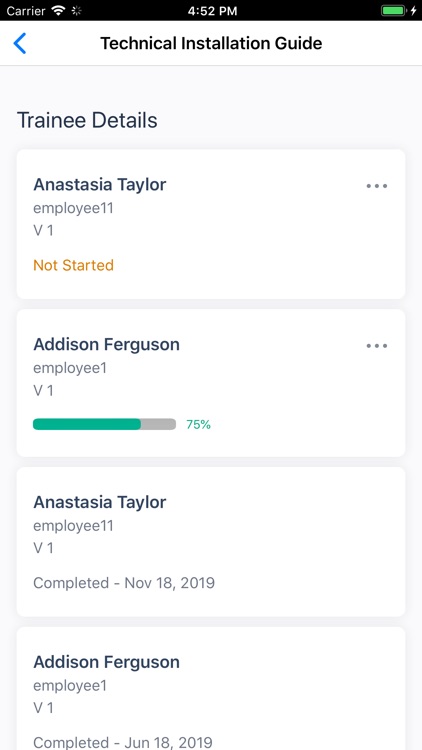Tap the network activity spinner icon
Screen dimensions: 422x750
pyautogui.click(x=76, y=11)
